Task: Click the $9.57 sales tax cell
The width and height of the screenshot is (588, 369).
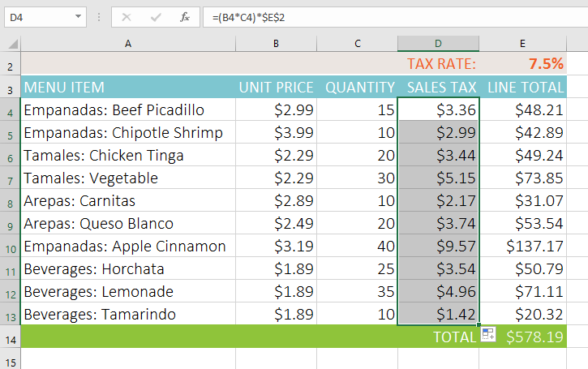Action: [x=438, y=246]
